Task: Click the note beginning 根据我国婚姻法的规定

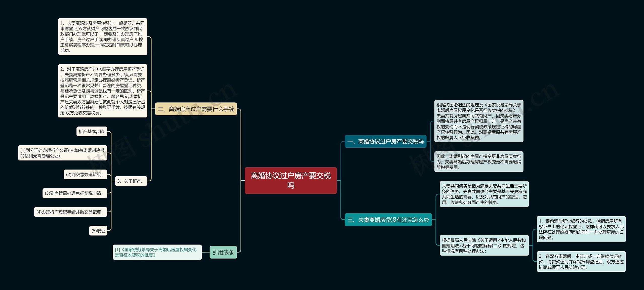Action: point(478,121)
